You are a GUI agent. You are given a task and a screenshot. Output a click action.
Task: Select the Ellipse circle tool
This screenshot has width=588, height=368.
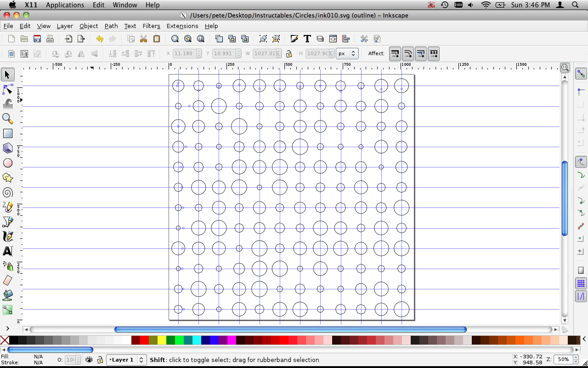pyautogui.click(x=8, y=163)
